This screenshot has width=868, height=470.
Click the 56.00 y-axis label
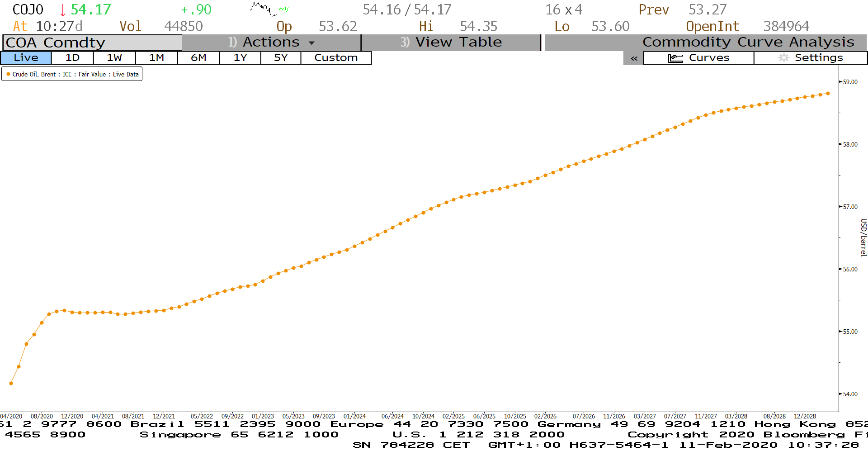coord(850,269)
